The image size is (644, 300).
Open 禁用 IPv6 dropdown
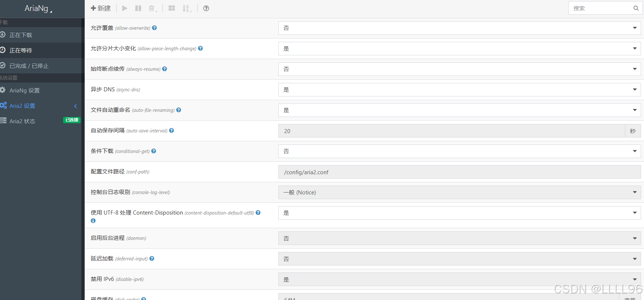[x=460, y=279]
